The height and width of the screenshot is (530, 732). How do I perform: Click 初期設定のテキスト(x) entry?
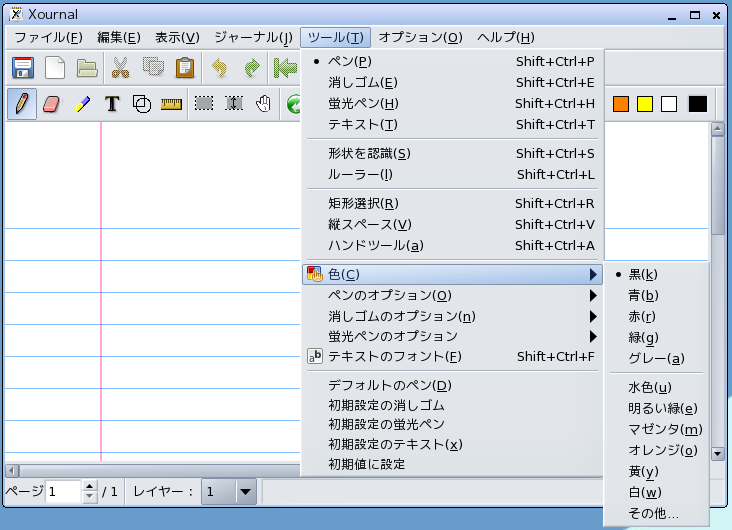pos(452,445)
